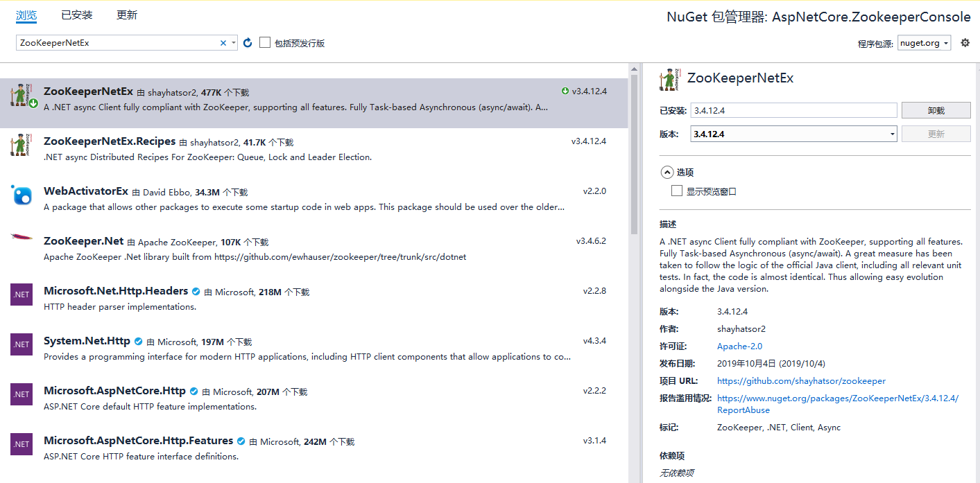Select ZooKeeperNetEx package icon in list
Image resolution: width=980 pixels, height=483 pixels.
(24, 96)
